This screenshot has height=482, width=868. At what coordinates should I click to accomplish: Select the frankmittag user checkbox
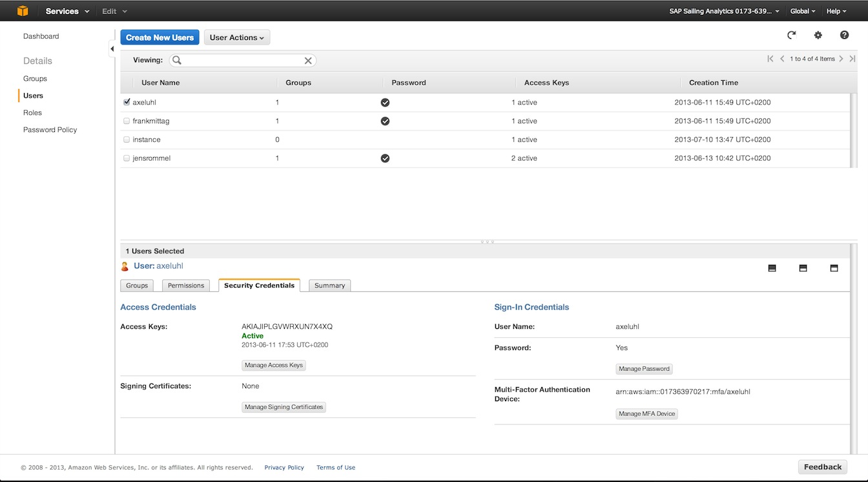tap(127, 121)
